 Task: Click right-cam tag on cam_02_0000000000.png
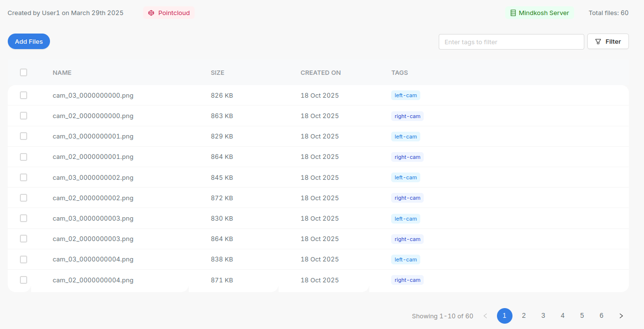[x=407, y=116]
